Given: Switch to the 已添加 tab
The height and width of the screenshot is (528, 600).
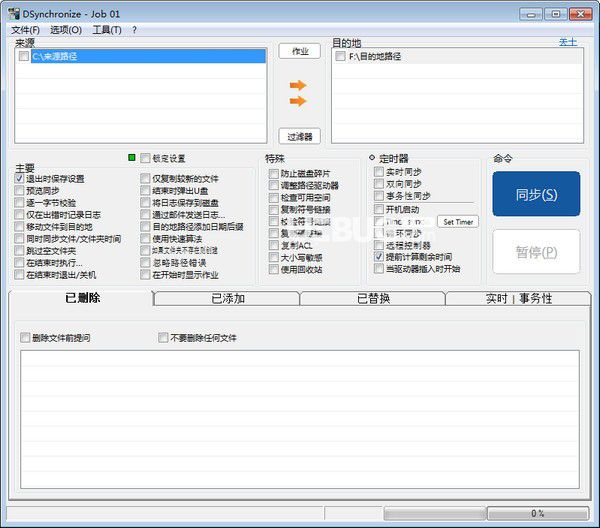Looking at the screenshot, I should [x=227, y=298].
